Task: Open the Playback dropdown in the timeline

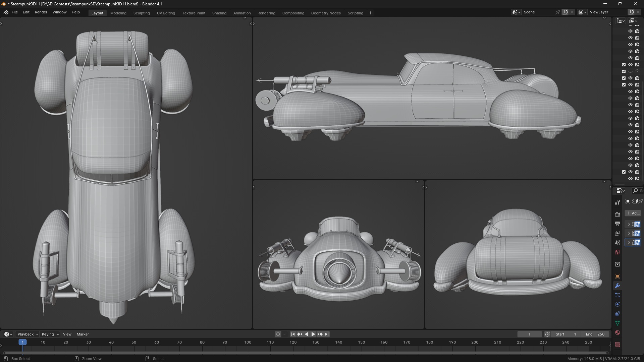Action: [x=28, y=334]
